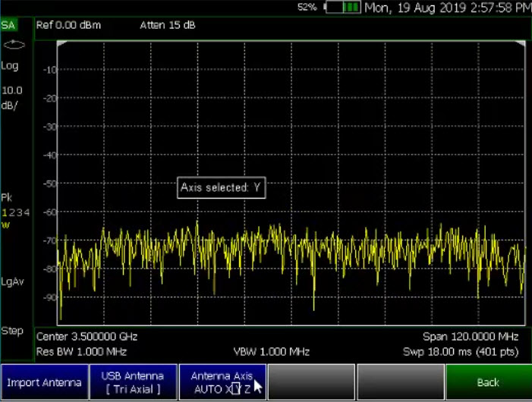Screen dimensions: 532x402
Task: Select trace number 3 indicator
Action: (19, 213)
